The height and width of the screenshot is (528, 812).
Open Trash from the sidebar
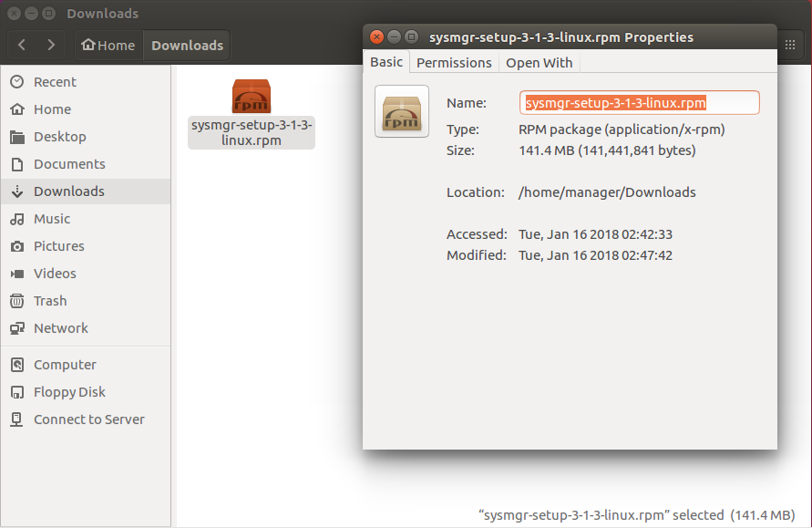(x=86, y=301)
